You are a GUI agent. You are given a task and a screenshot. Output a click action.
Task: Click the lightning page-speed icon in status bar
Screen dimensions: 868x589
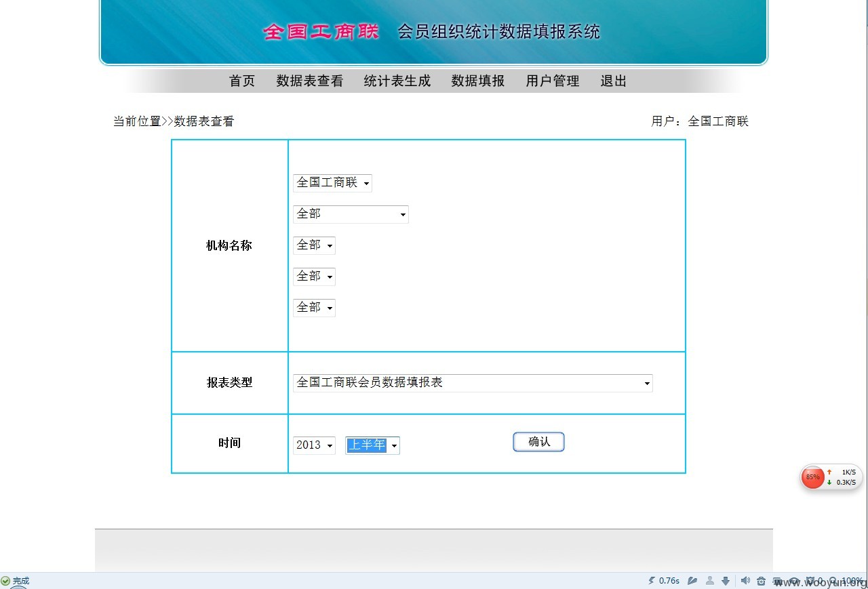point(652,581)
